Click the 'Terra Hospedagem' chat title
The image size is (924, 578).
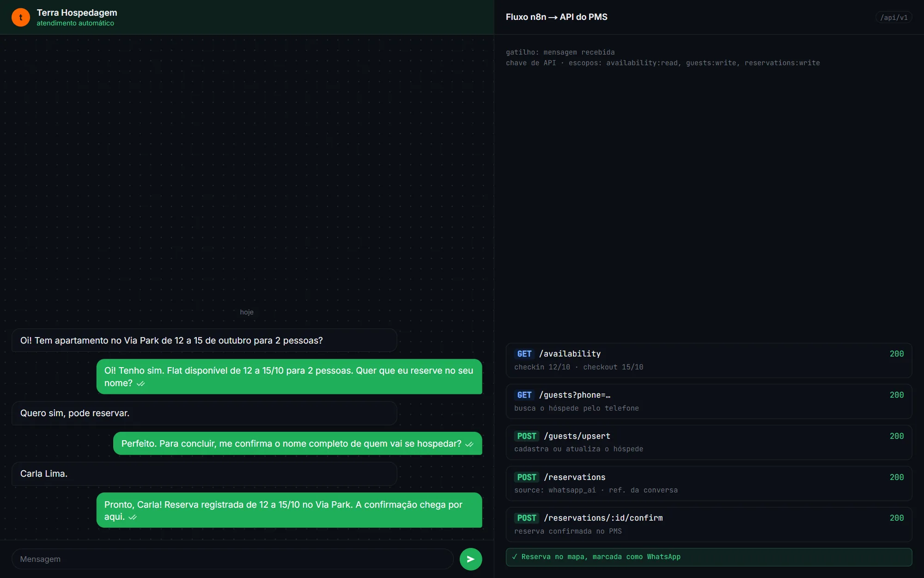[x=77, y=12]
